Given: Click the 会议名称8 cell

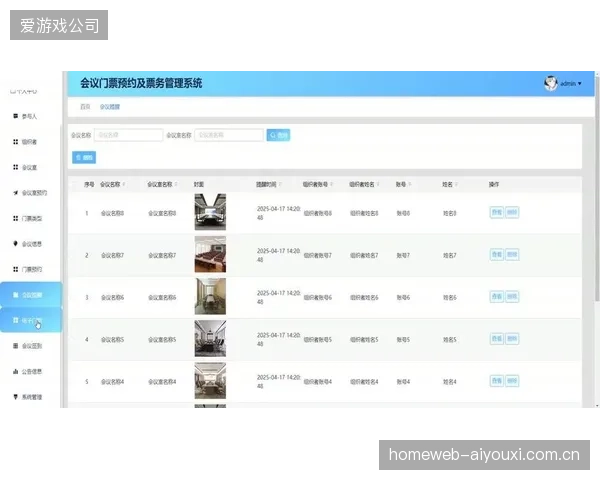Looking at the screenshot, I should tap(112, 213).
